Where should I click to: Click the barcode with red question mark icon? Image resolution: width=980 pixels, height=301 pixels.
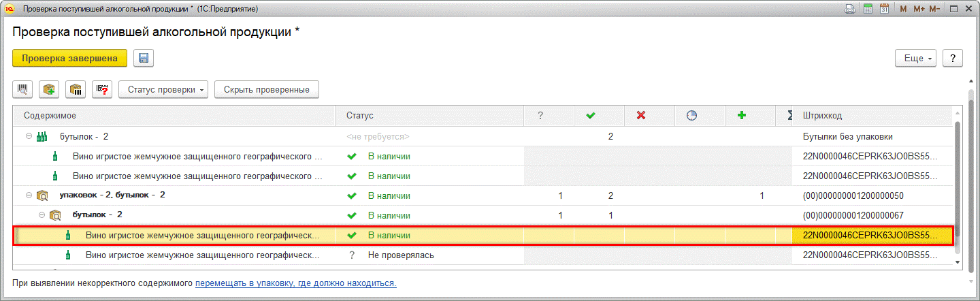[x=103, y=89]
